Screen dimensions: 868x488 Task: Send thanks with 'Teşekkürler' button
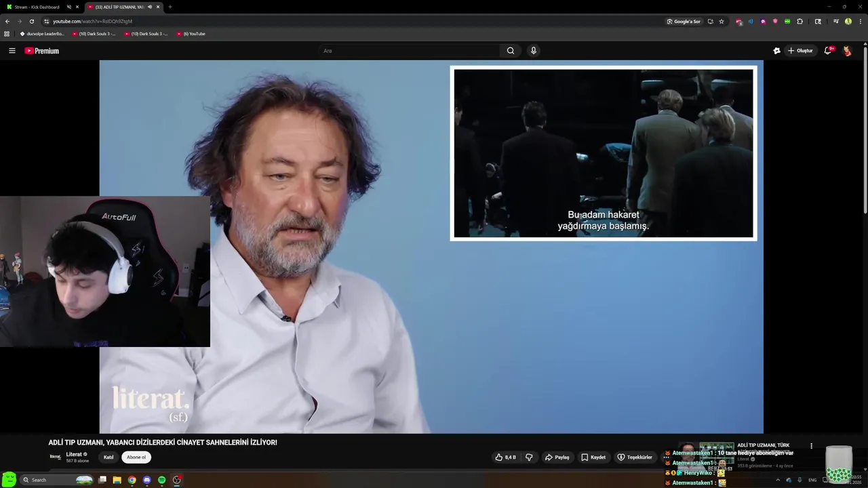tap(635, 457)
